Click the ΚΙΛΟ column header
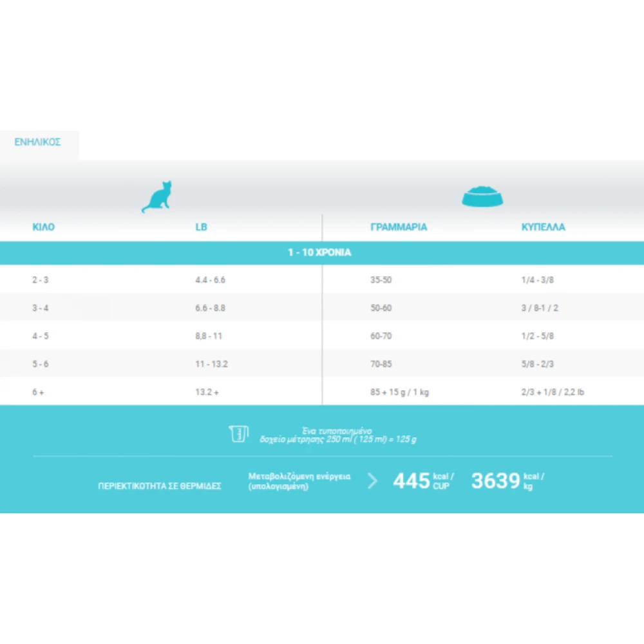This screenshot has height=644, width=644. (x=44, y=227)
